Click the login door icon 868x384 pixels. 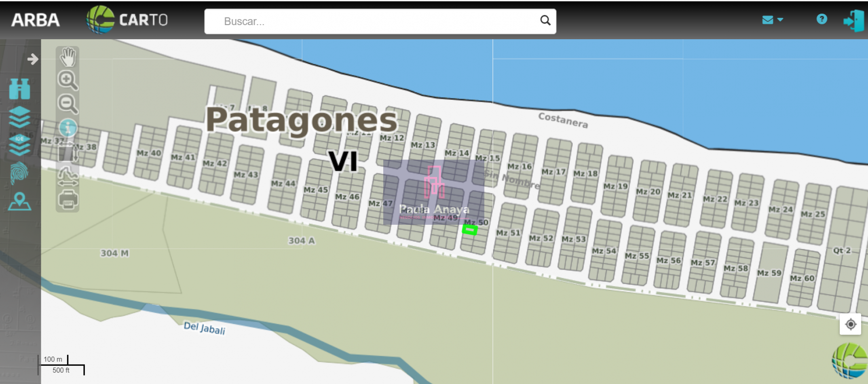click(x=853, y=20)
